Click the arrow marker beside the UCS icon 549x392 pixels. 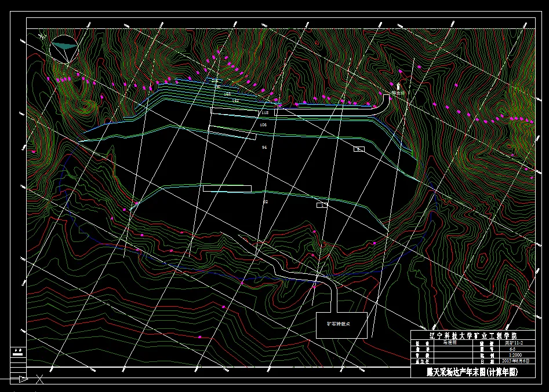click(23, 379)
